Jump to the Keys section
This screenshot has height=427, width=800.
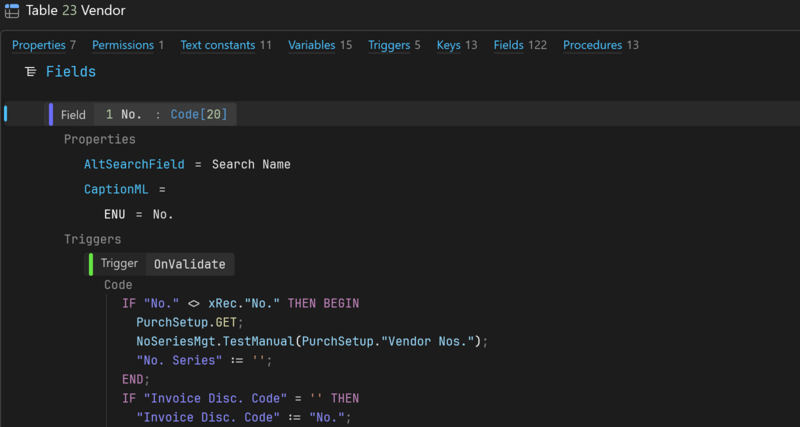(x=448, y=45)
